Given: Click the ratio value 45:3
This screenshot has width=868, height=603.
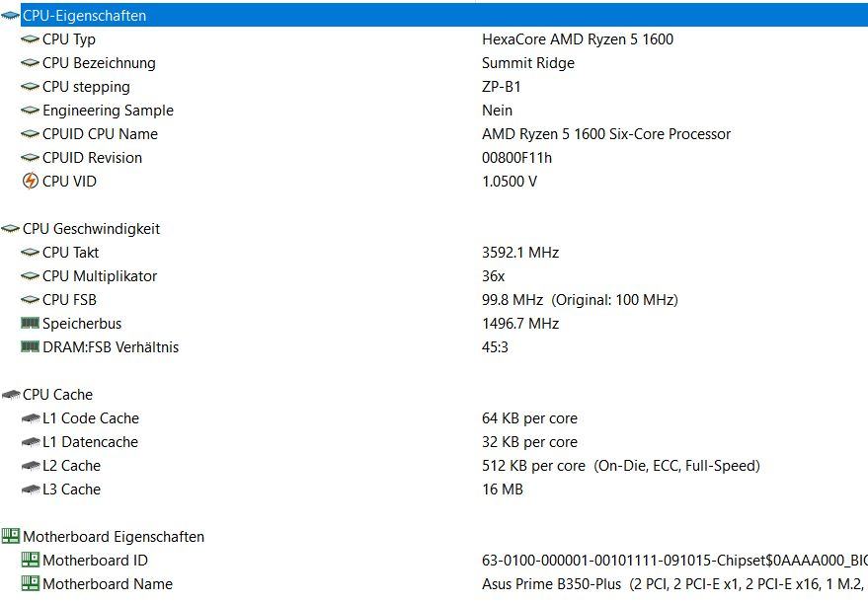Looking at the screenshot, I should point(495,347).
